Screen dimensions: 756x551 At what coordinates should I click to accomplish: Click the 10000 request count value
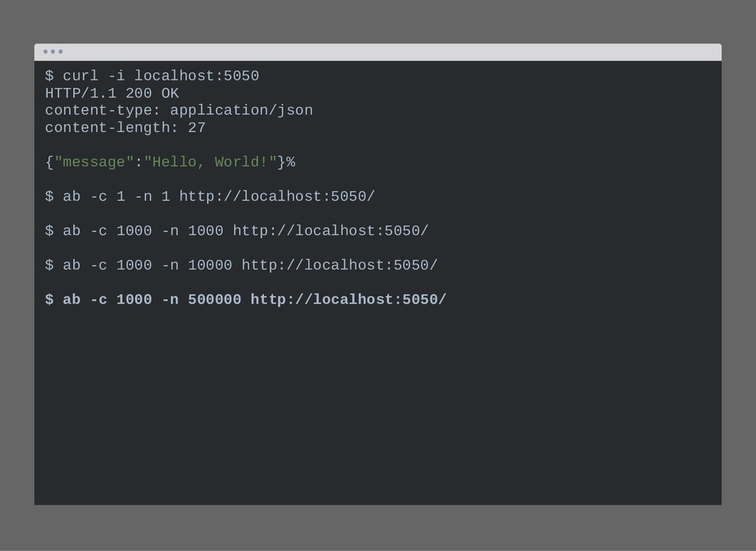point(210,265)
